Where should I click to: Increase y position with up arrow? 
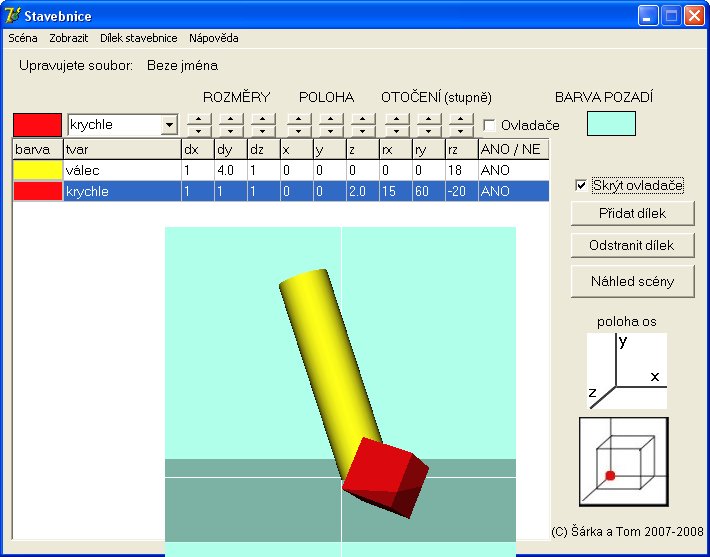[331, 119]
